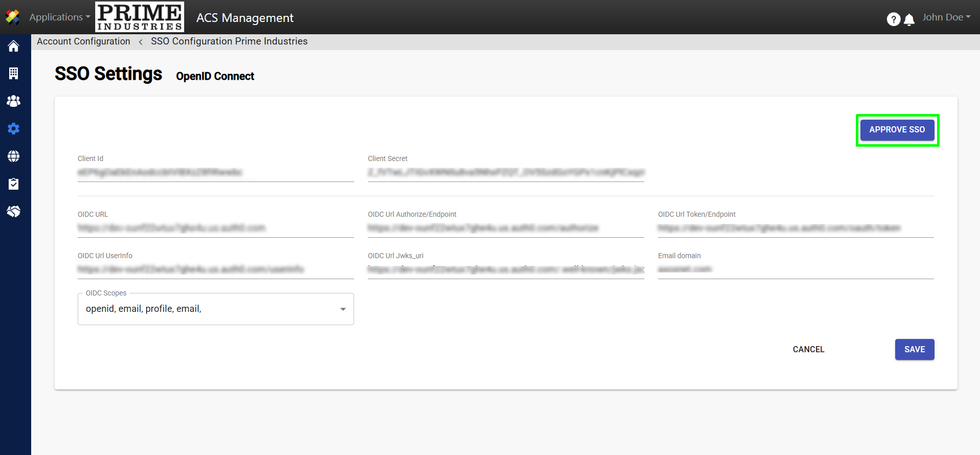Open the users group sidebar icon
Viewport: 980px width, 455px height.
tap(14, 101)
